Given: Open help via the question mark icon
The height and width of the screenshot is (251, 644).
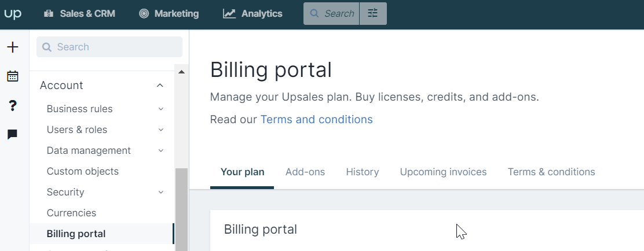Looking at the screenshot, I should [x=13, y=106].
